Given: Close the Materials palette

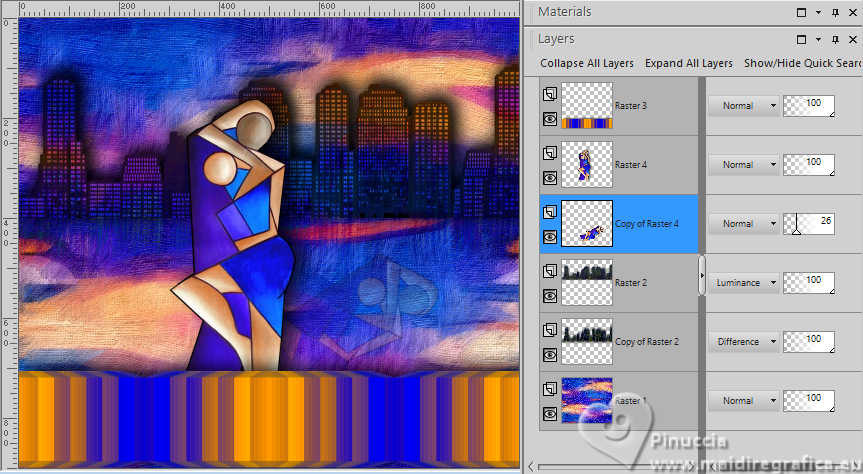Looking at the screenshot, I should click(853, 12).
